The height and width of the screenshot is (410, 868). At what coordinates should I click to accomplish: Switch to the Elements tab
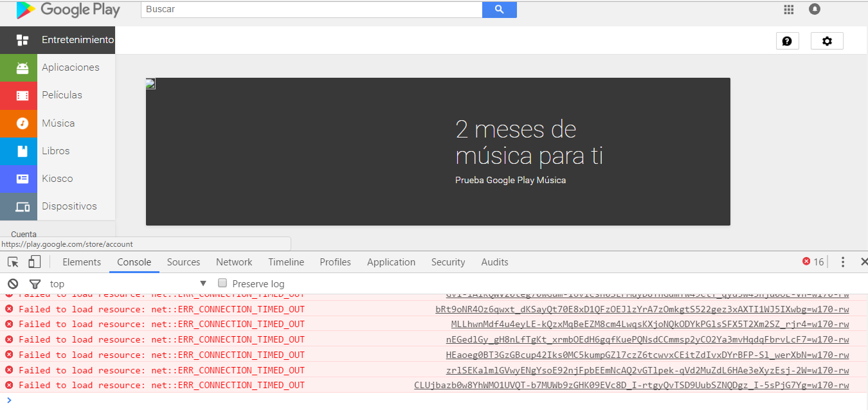[82, 262]
